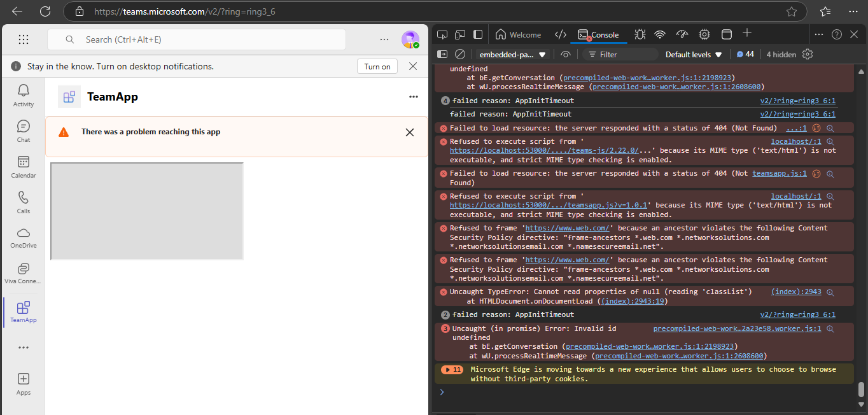868x415 pixels.
Task: Click the precompiled-web-work…2a23e58.worker.js:1 link
Action: click(737, 328)
